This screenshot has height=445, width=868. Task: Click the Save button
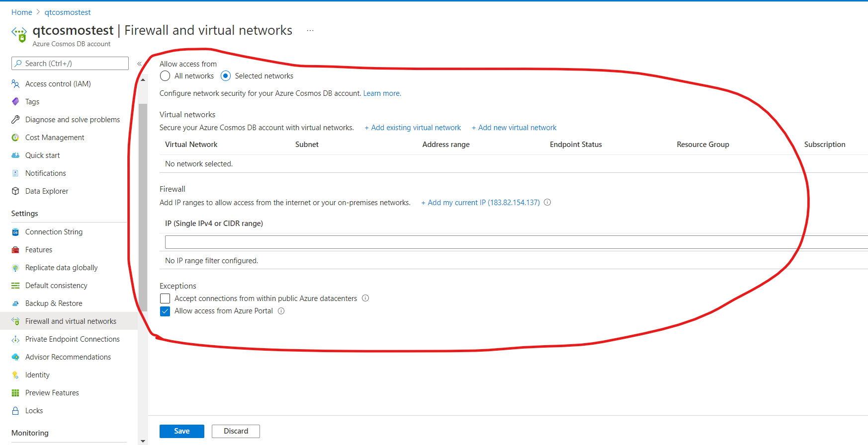coord(181,431)
